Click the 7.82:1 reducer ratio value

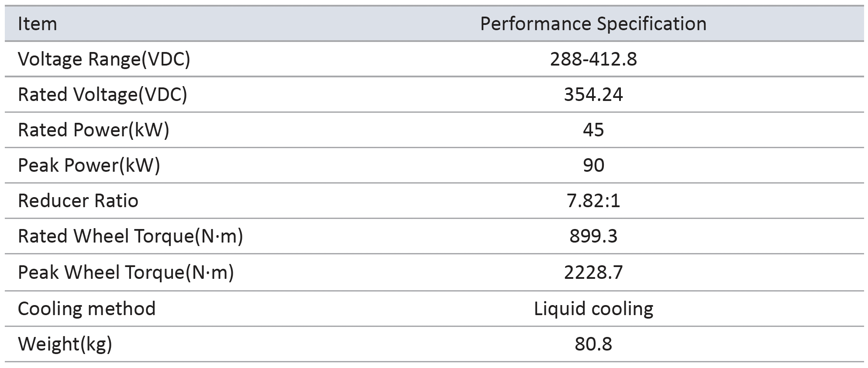(x=593, y=201)
